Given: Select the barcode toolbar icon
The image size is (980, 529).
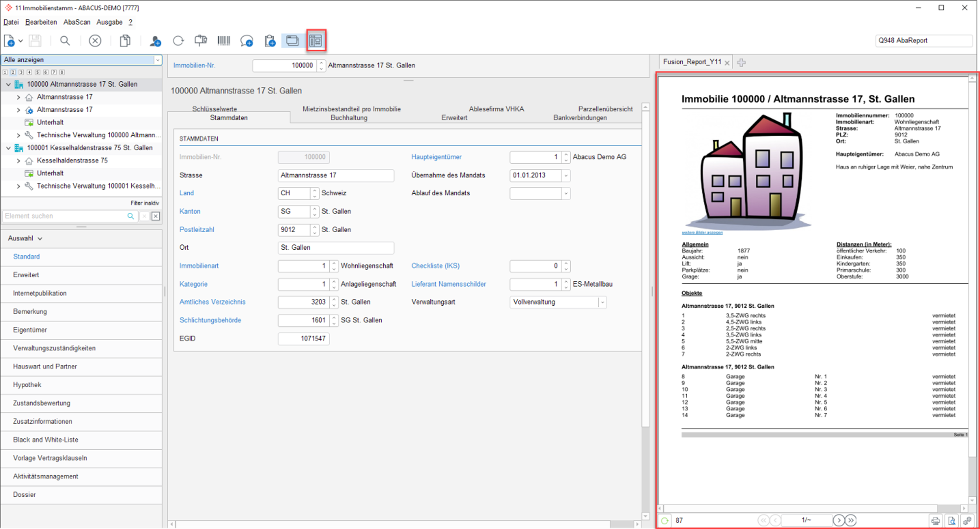Looking at the screenshot, I should click(224, 41).
